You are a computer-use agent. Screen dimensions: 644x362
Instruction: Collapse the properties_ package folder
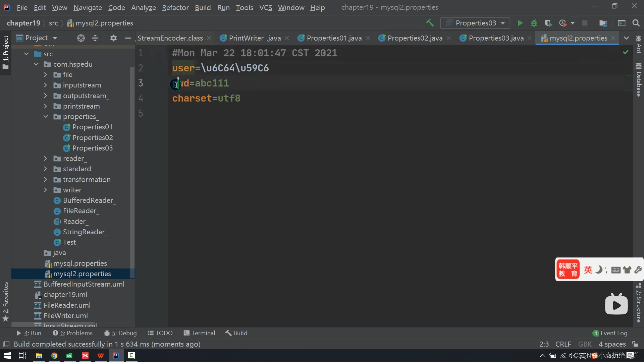pyautogui.click(x=46, y=117)
